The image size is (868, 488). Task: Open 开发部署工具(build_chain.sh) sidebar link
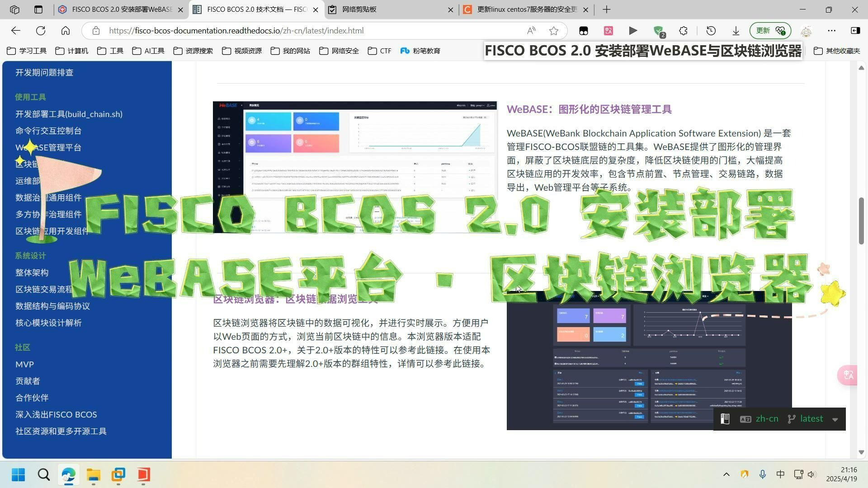pyautogui.click(x=69, y=114)
